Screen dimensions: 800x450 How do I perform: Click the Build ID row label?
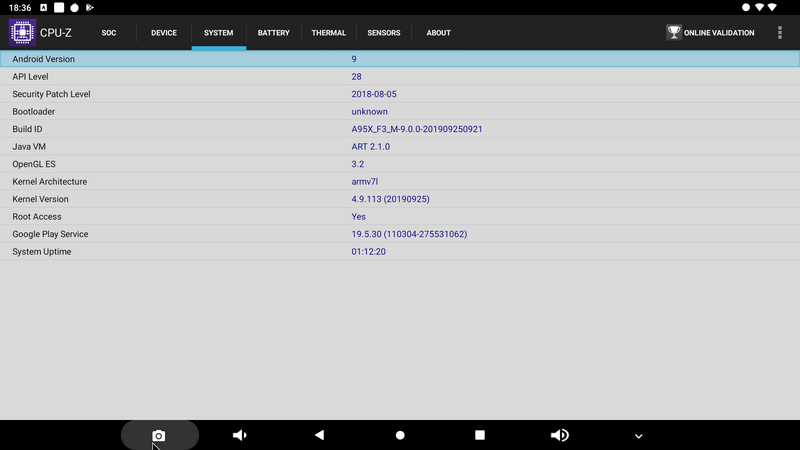27,129
